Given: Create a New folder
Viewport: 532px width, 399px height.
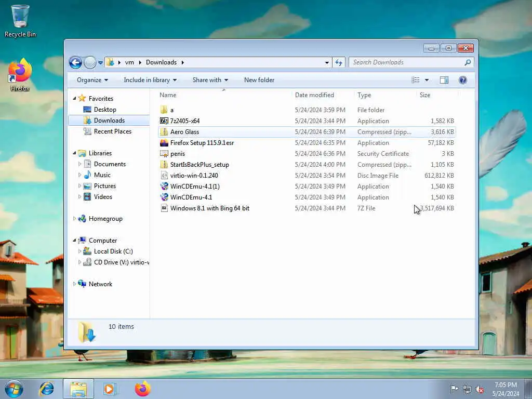Looking at the screenshot, I should [x=259, y=80].
